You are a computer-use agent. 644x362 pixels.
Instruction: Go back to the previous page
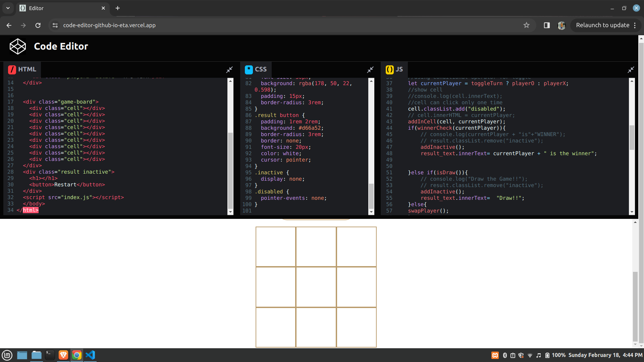click(x=9, y=25)
